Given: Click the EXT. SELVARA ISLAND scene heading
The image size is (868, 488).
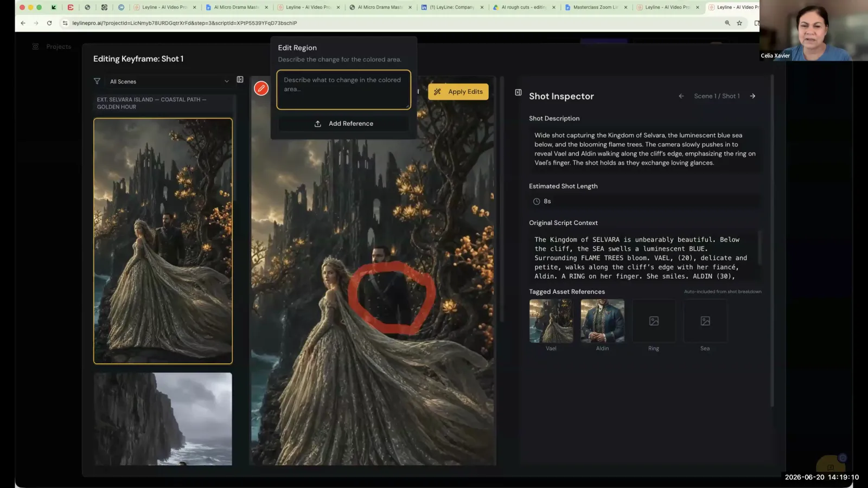Looking at the screenshot, I should pos(151,103).
